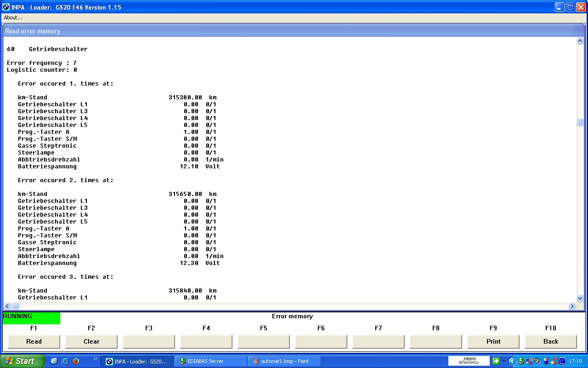Open the Windows Start menu
Image resolution: width=588 pixels, height=368 pixels.
(x=23, y=361)
